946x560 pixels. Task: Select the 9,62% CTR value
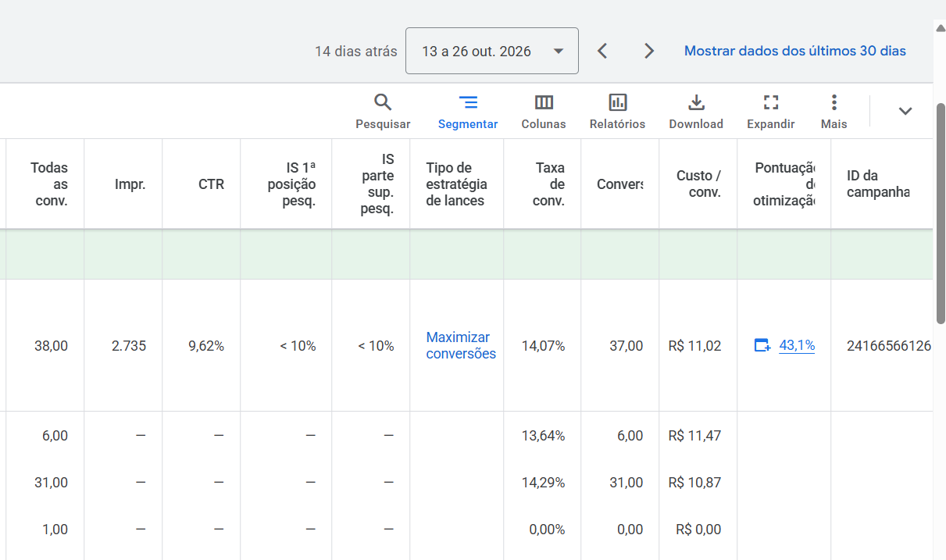(206, 345)
